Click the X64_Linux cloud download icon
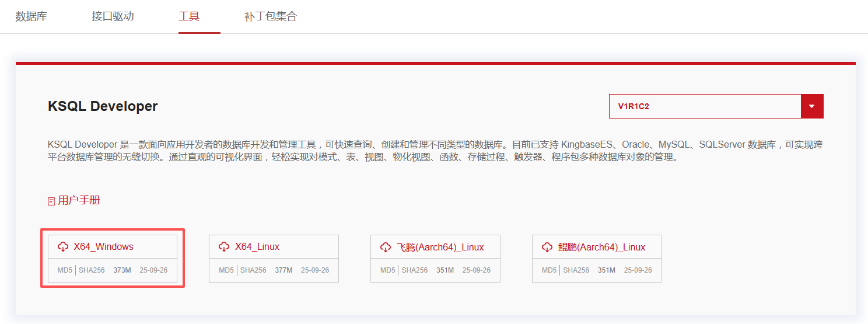Viewport: 868px width, 324px height. pos(225,247)
